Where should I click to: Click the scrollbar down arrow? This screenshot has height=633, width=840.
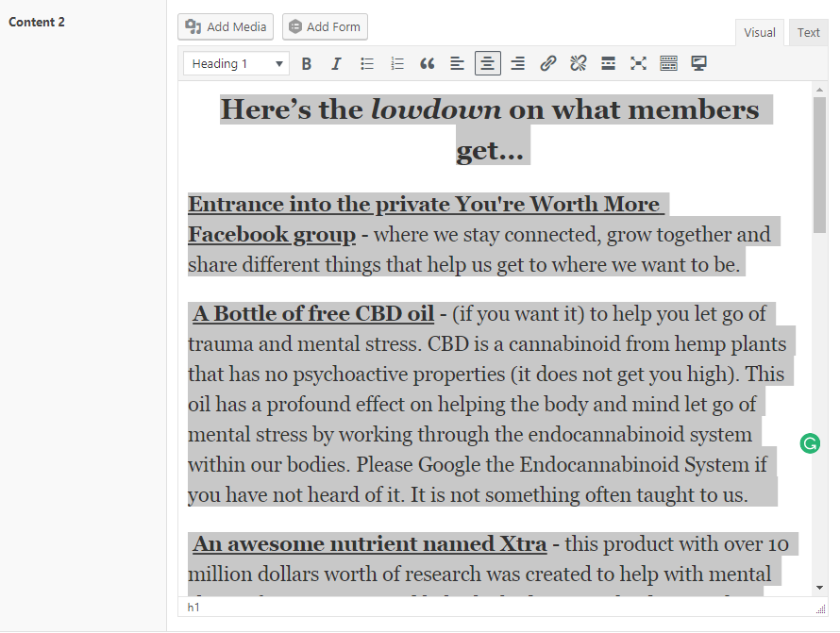(819, 588)
